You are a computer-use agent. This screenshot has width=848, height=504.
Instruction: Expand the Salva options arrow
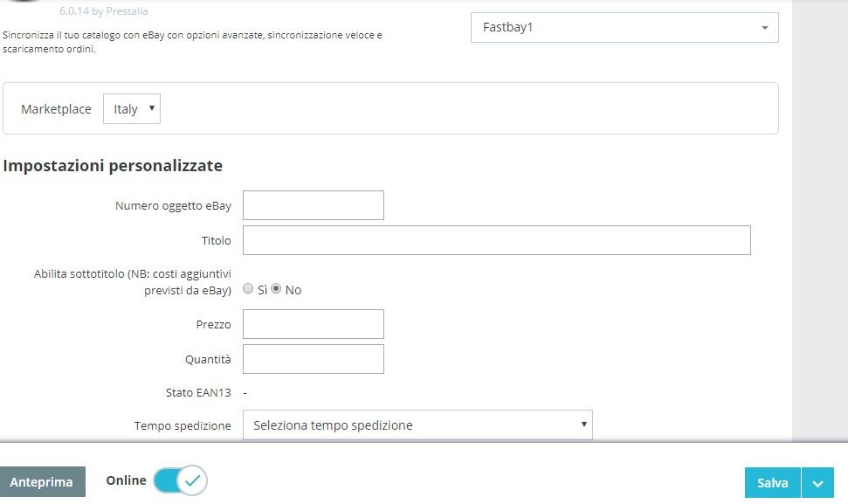pyautogui.click(x=817, y=482)
